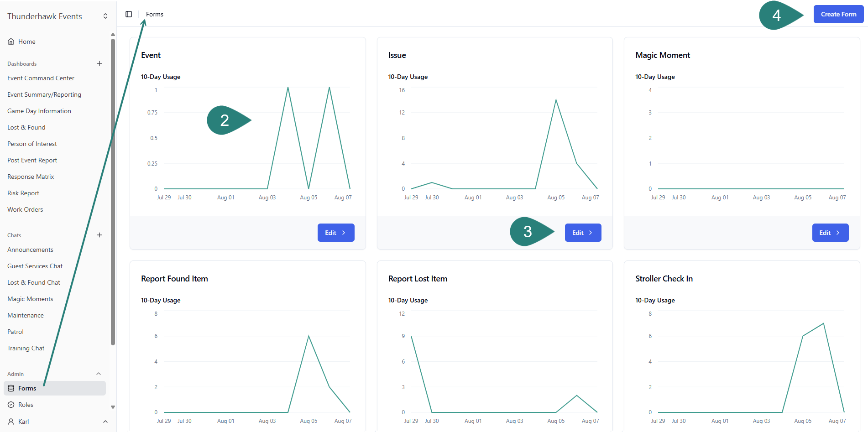The image size is (868, 432).
Task: Click the Roles checkmark icon
Action: pyautogui.click(x=11, y=405)
